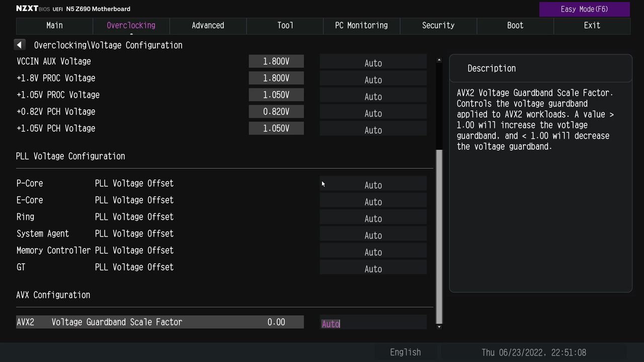The image size is (644, 362).
Task: Click the scrollbar up arrow
Action: [x=439, y=60]
